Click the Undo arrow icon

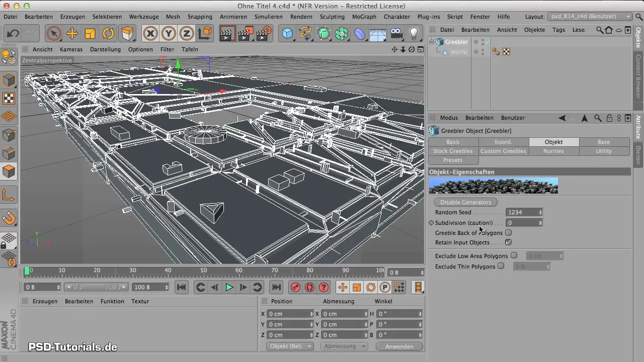pyautogui.click(x=13, y=34)
